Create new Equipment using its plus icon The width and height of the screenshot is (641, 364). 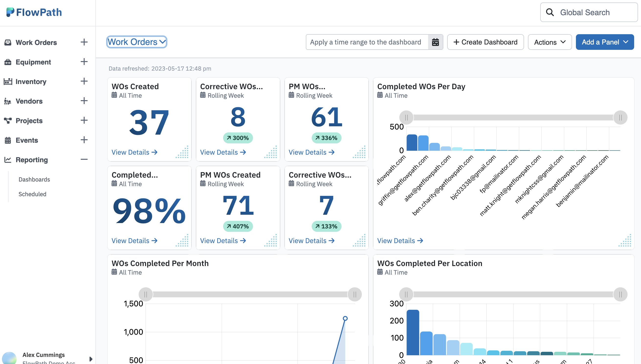pos(84,62)
